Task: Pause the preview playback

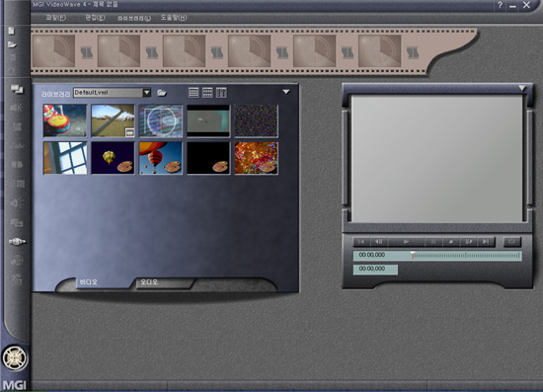Action: tap(432, 241)
